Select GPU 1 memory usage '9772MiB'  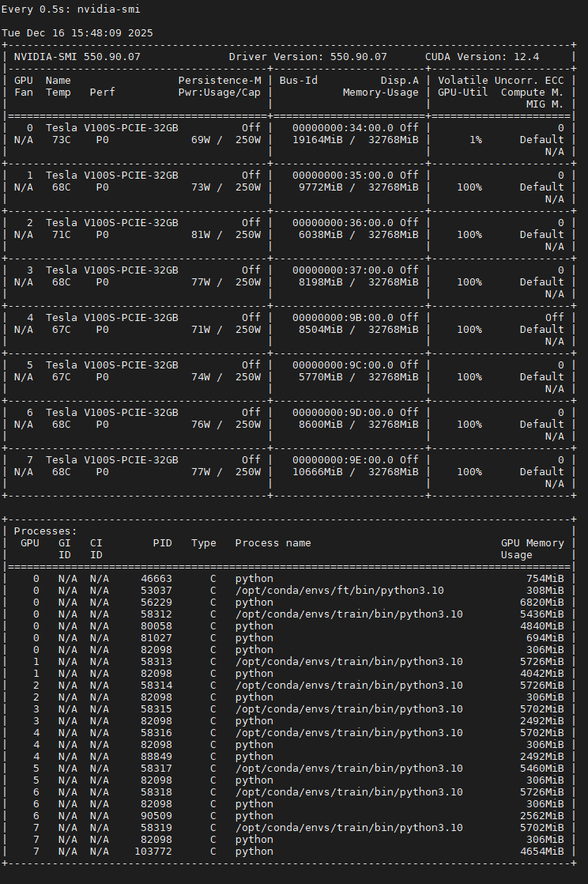point(321,187)
